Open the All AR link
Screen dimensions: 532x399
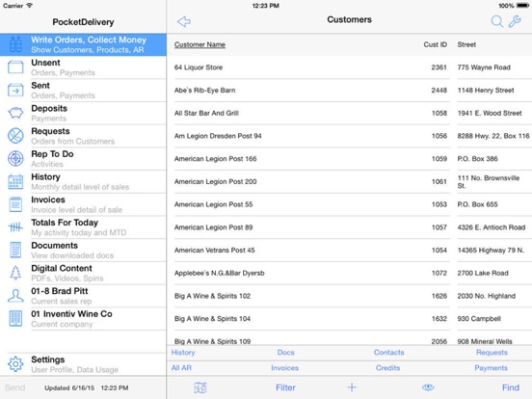tap(181, 368)
